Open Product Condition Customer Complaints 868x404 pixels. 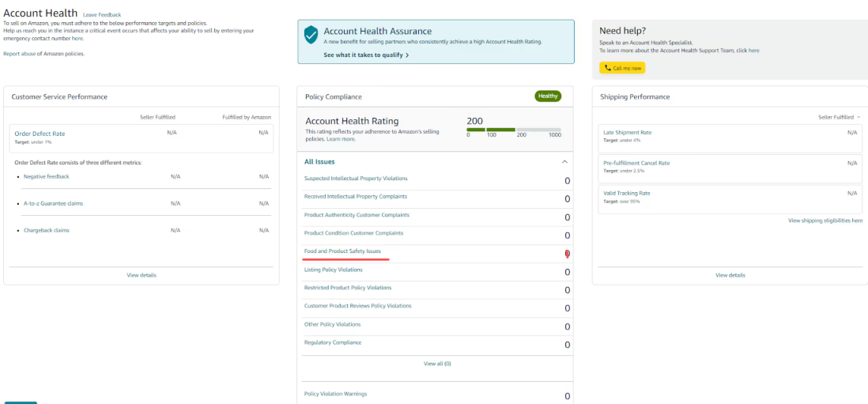[353, 233]
